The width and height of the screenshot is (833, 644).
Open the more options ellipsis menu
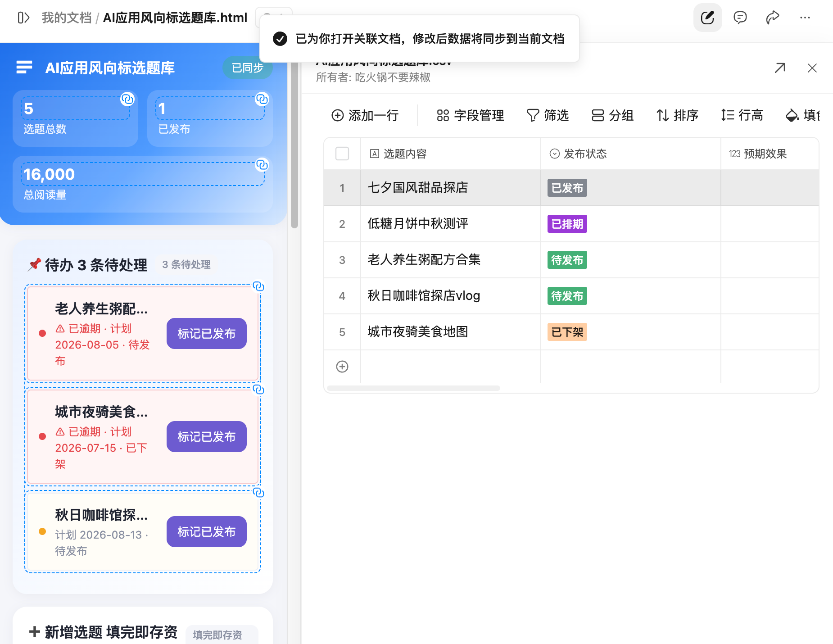coord(805,18)
